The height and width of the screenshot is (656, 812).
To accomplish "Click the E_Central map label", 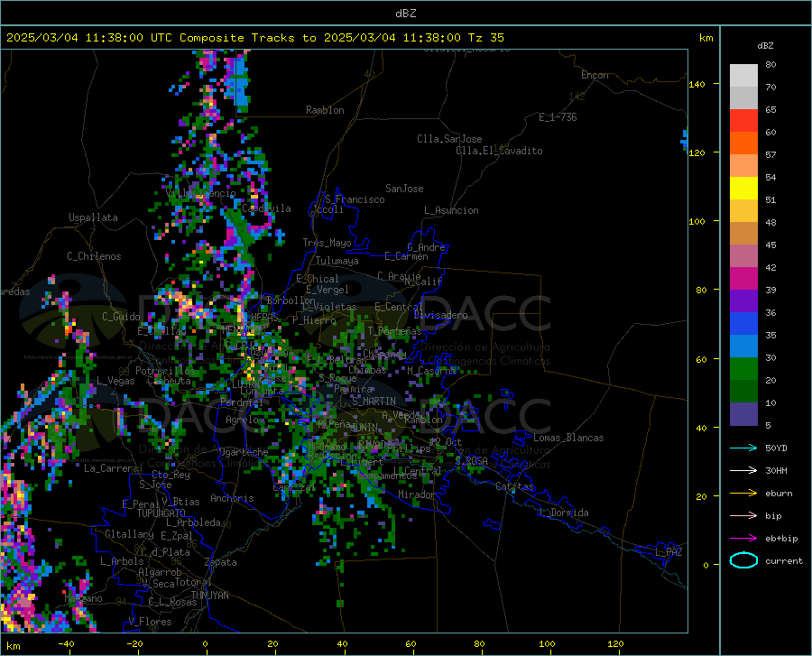I will [399, 307].
